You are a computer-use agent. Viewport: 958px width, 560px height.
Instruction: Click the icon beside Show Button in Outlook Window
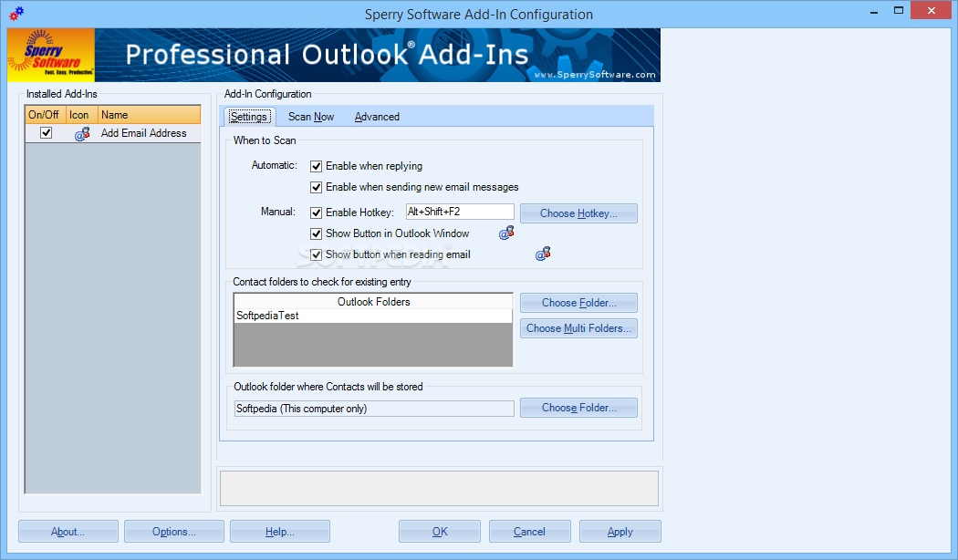point(506,233)
